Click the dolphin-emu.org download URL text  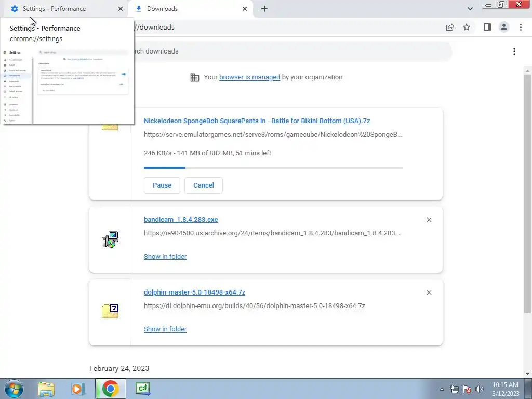255,305
